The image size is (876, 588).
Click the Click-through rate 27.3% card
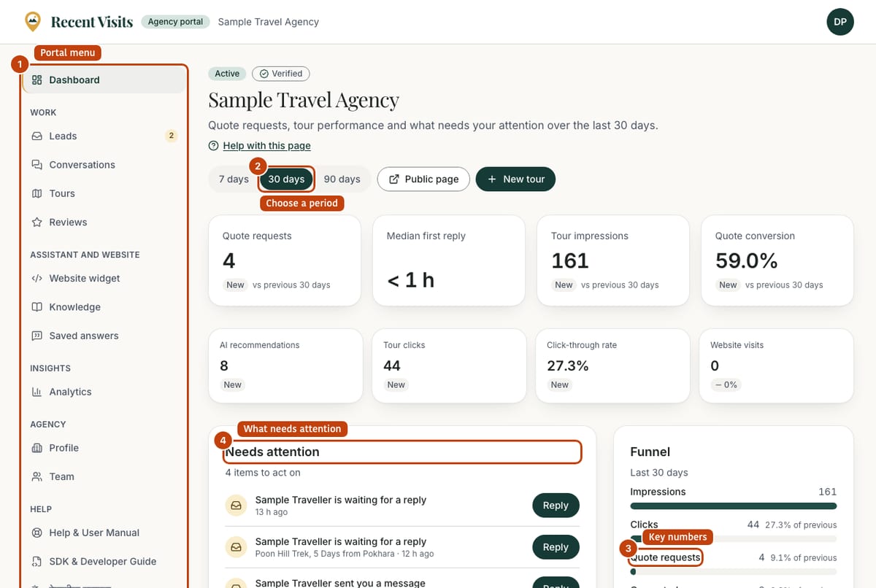click(x=612, y=366)
